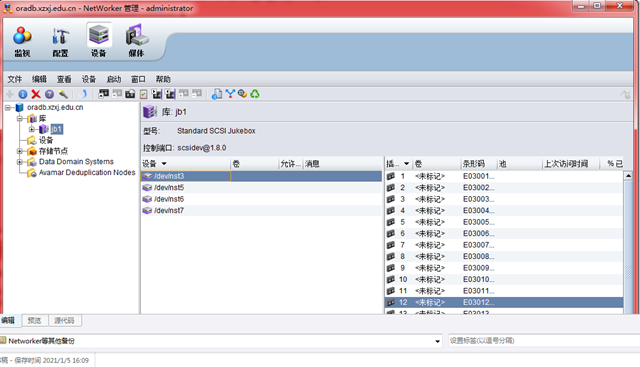Click the purple question mark help icon

coord(49,94)
